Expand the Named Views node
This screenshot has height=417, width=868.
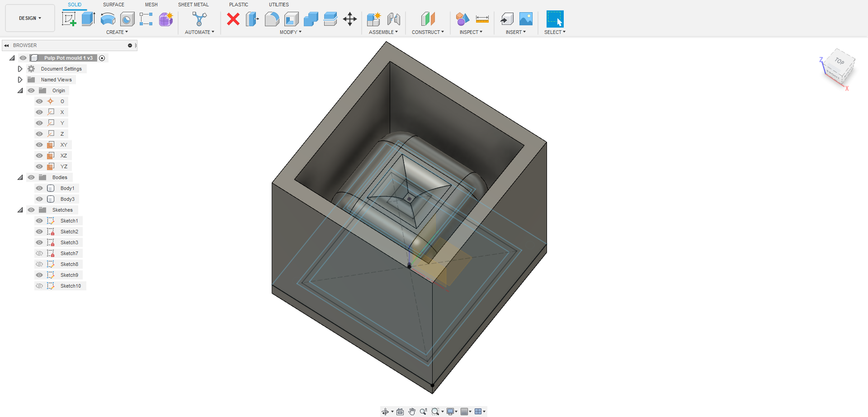(x=20, y=80)
